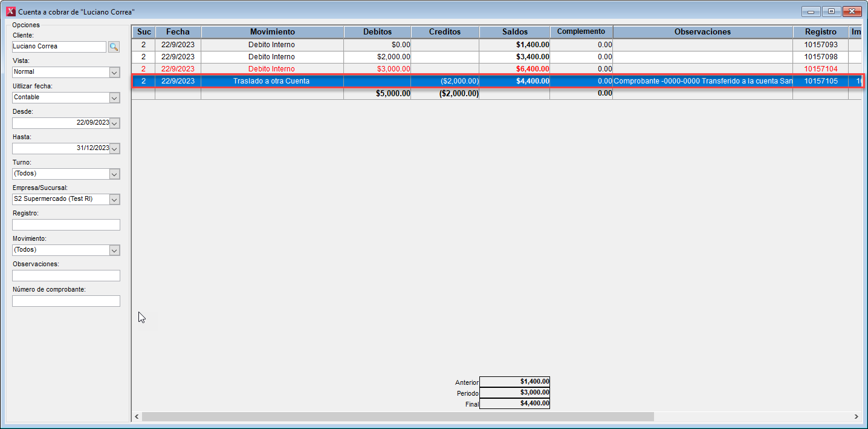This screenshot has height=429, width=868.
Task: Click the Registro input field
Action: (66, 224)
